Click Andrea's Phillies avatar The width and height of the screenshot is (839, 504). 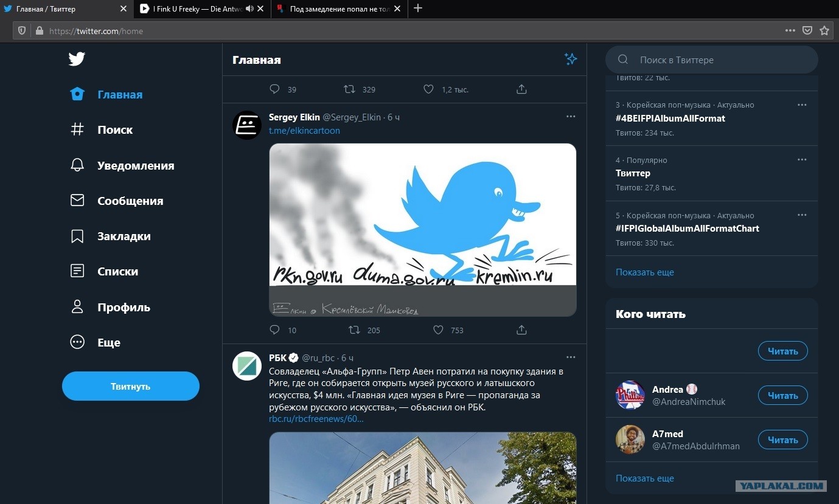pos(630,395)
